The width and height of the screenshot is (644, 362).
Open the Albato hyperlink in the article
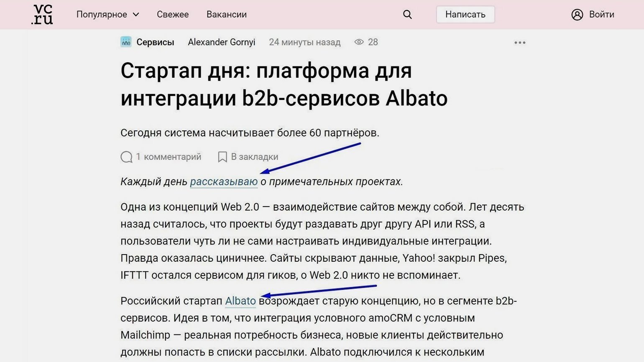click(x=240, y=301)
